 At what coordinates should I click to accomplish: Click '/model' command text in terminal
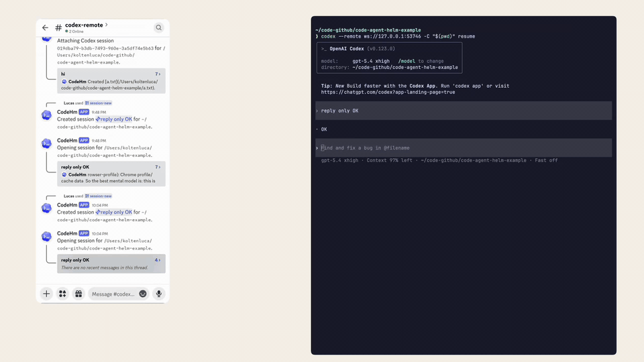[x=407, y=61]
